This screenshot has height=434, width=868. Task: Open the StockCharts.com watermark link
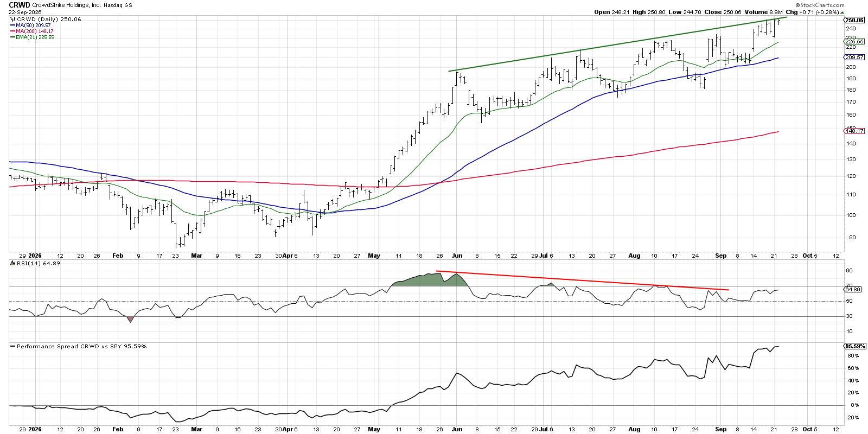coord(820,5)
